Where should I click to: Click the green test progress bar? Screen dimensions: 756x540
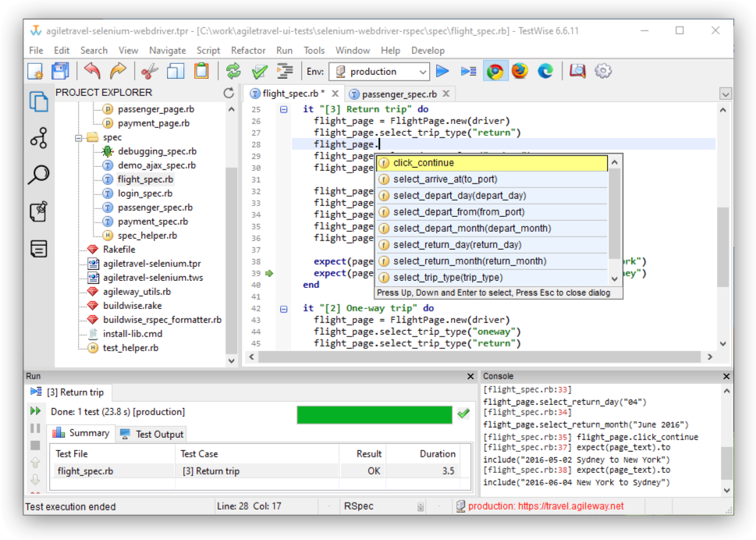(374, 414)
